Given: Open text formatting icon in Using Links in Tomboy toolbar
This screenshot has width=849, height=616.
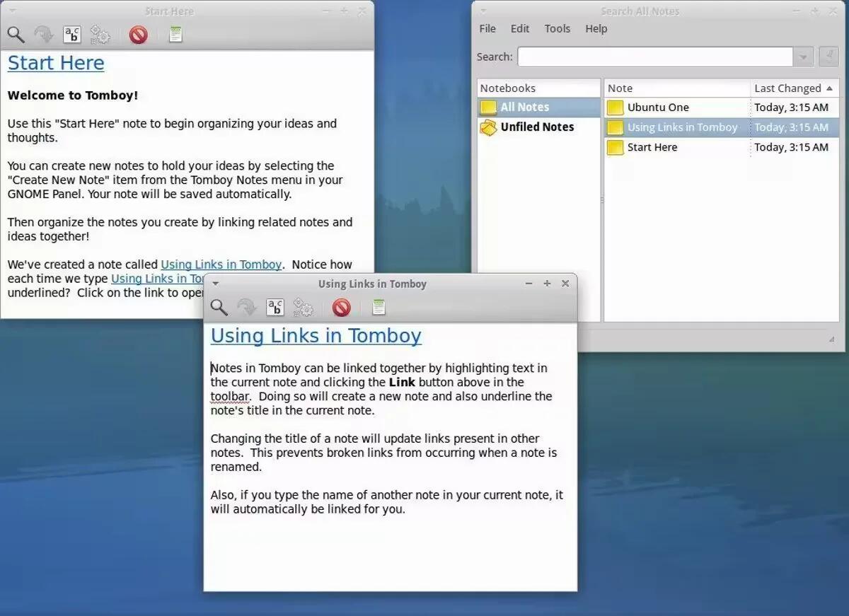Looking at the screenshot, I should point(275,307).
